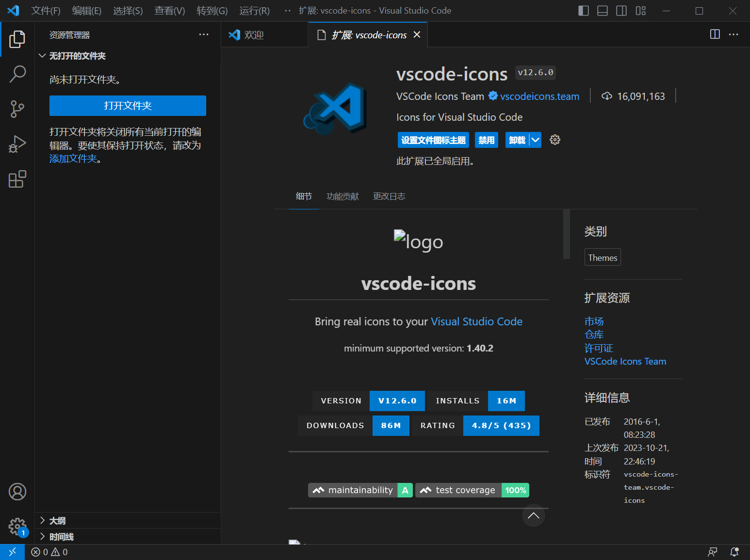Open the Run and Debug view icon
750x560 pixels.
point(17,144)
